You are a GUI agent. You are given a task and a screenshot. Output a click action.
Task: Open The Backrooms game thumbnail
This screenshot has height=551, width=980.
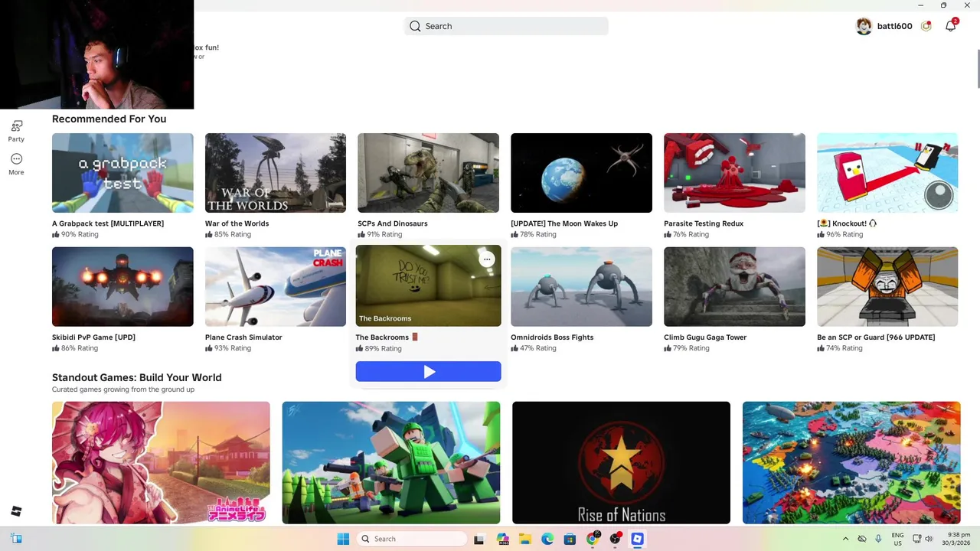pos(428,285)
